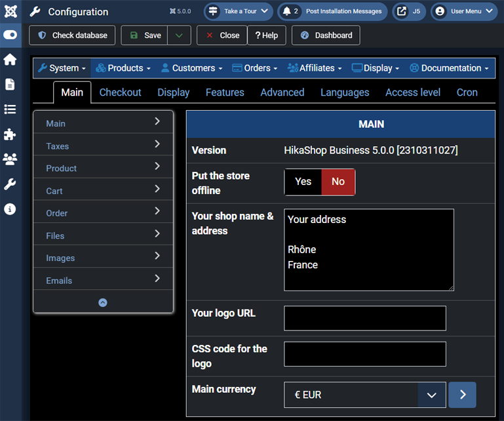Select Emails in the side list
This screenshot has width=504, height=421.
[x=103, y=279]
